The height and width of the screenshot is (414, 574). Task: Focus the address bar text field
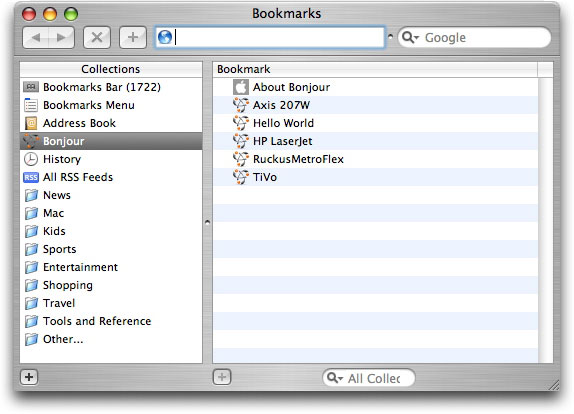pyautogui.click(x=270, y=37)
